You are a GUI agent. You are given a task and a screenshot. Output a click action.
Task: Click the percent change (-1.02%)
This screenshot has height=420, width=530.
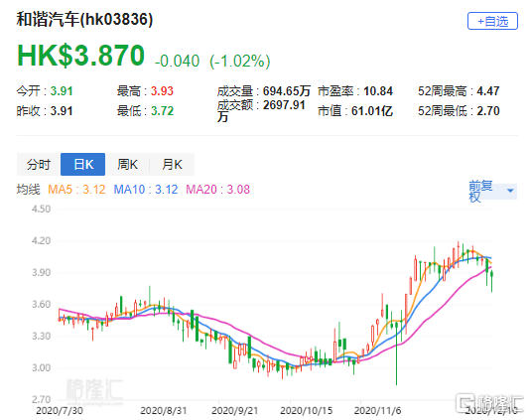(240, 62)
